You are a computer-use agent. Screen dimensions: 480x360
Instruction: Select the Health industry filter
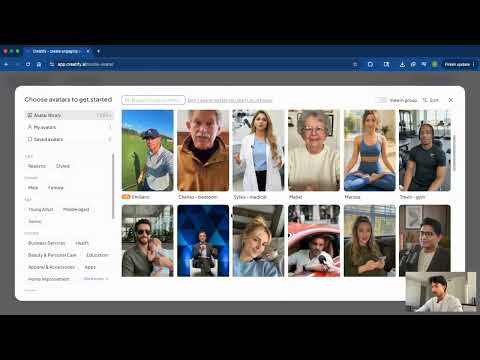[82, 243]
